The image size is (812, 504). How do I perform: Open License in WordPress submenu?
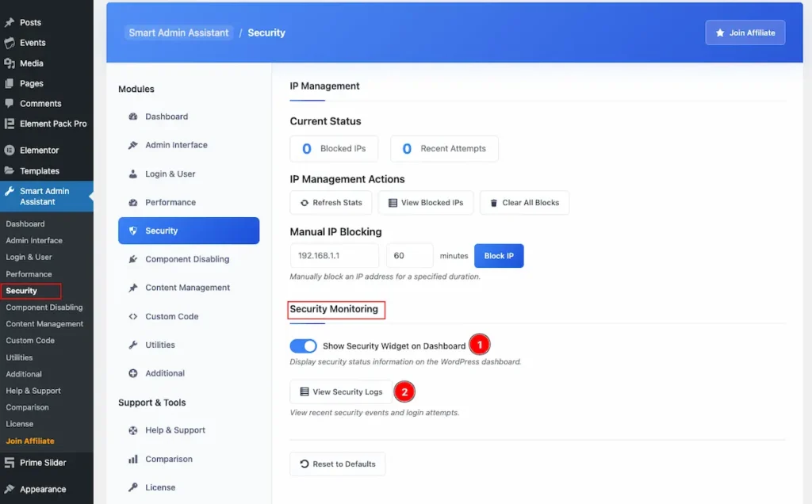(20, 424)
